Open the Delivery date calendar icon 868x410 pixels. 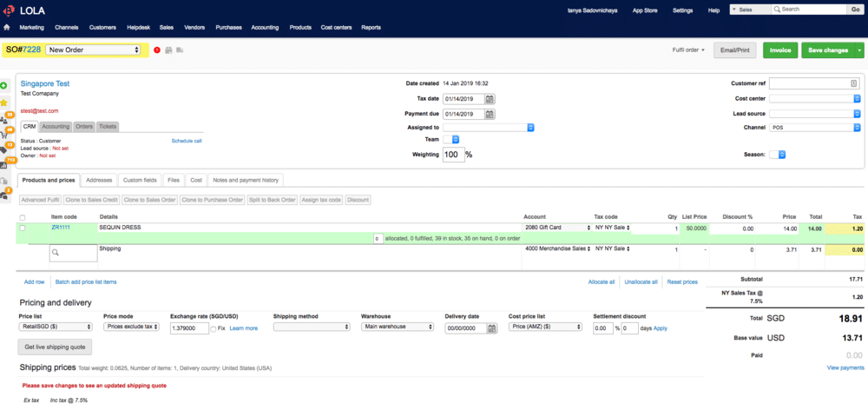click(x=492, y=328)
